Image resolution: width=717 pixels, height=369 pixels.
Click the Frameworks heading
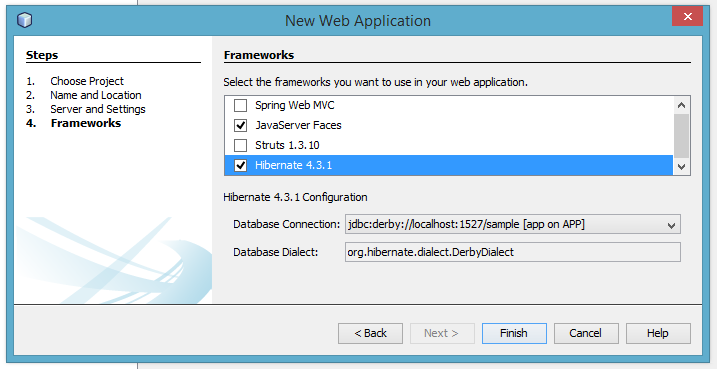[259, 55]
